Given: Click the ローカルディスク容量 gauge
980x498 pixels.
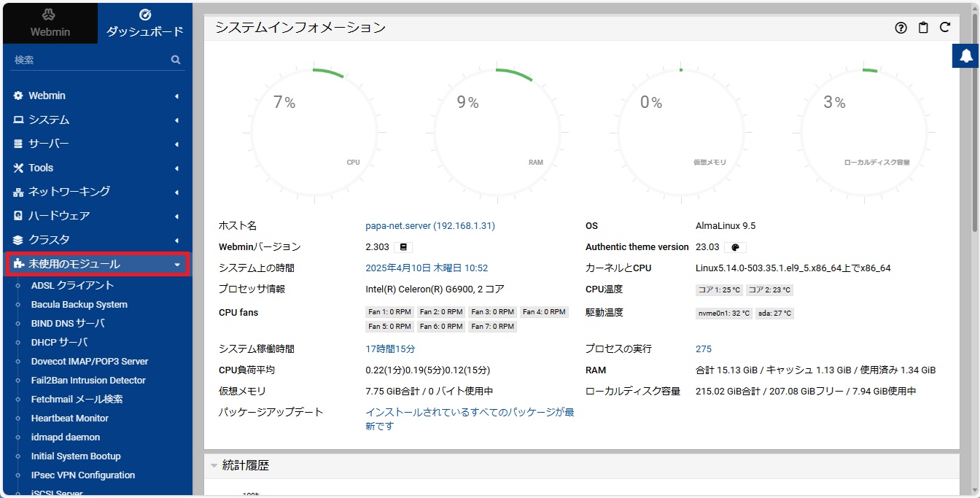Looking at the screenshot, I should (863, 132).
